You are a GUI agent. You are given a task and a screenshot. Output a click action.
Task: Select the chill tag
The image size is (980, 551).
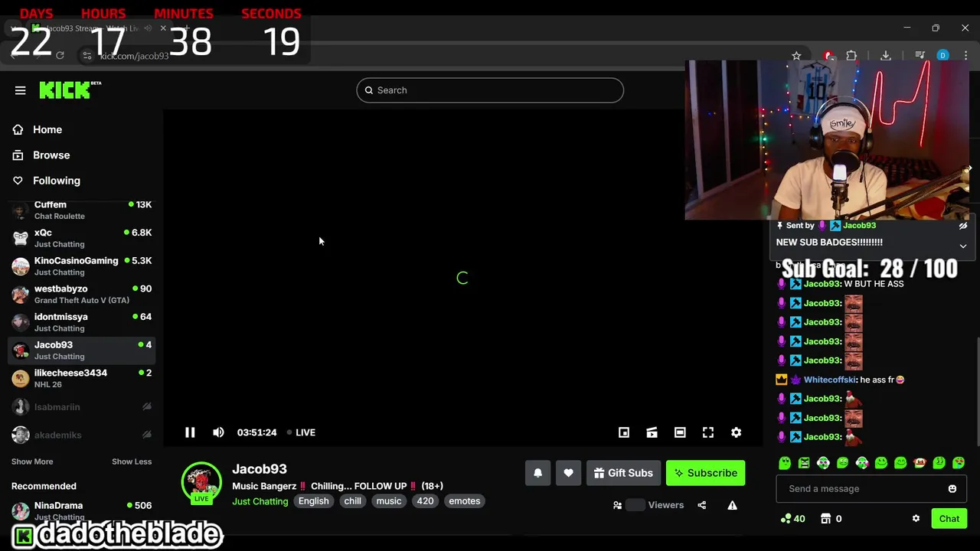(x=352, y=501)
